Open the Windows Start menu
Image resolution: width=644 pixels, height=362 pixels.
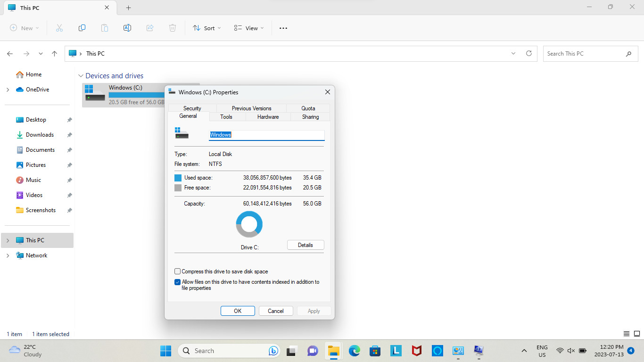coord(165,351)
